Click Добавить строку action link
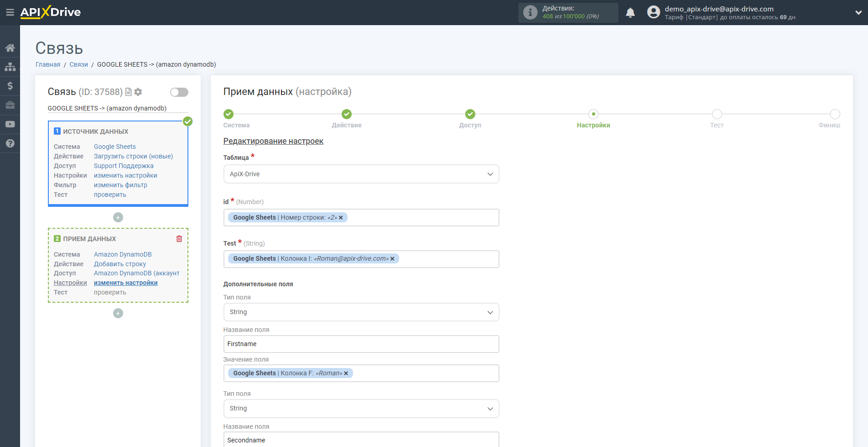 [120, 264]
